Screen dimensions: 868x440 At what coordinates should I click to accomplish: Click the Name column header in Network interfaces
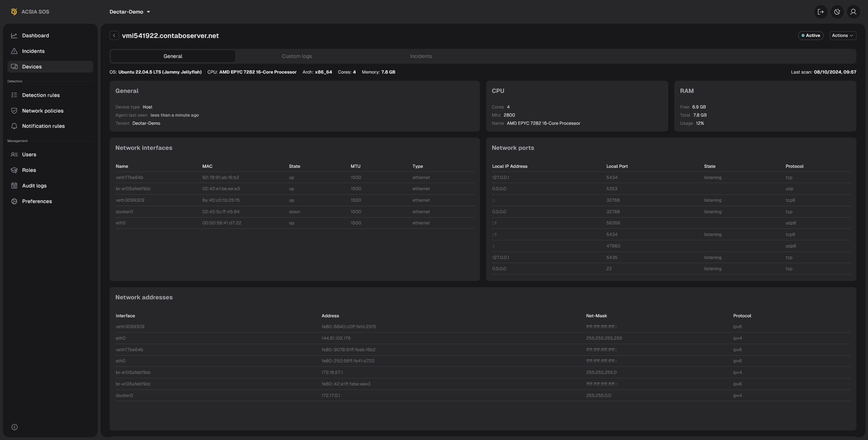pyautogui.click(x=122, y=166)
